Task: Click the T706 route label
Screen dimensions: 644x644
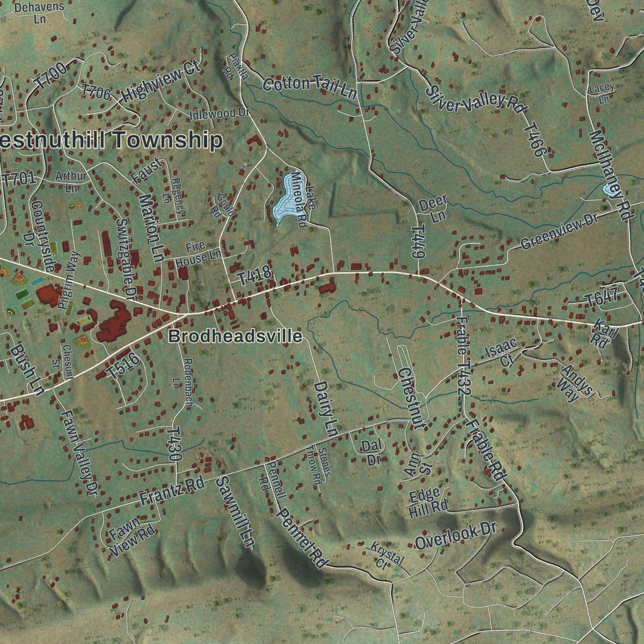Action: pyautogui.click(x=96, y=92)
